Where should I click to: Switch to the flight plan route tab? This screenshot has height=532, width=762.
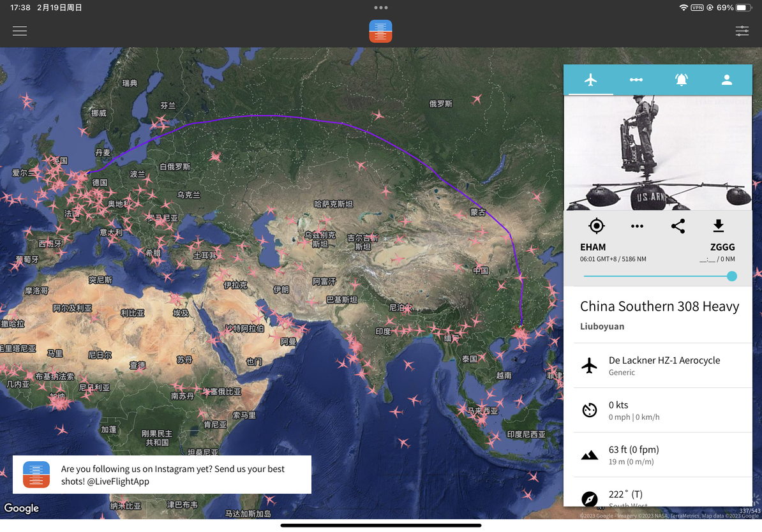click(x=636, y=80)
